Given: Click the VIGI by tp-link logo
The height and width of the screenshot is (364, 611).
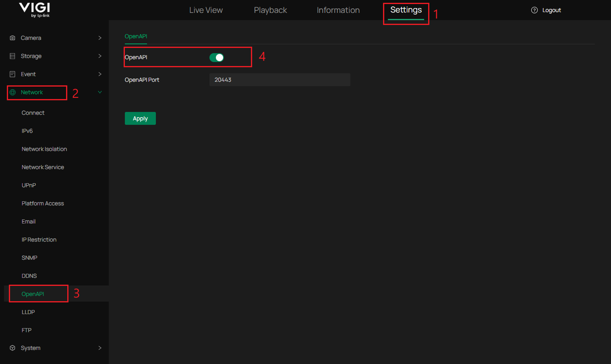Looking at the screenshot, I should tap(34, 10).
